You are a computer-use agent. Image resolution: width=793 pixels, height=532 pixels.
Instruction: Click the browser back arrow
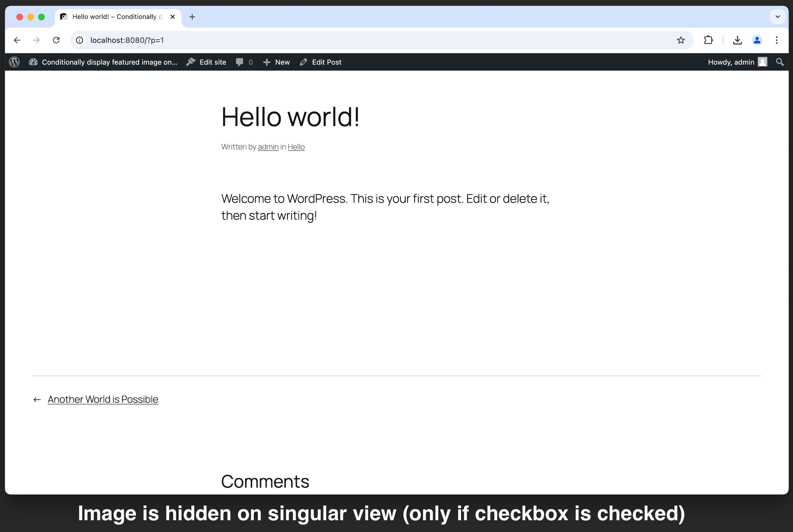(x=17, y=40)
